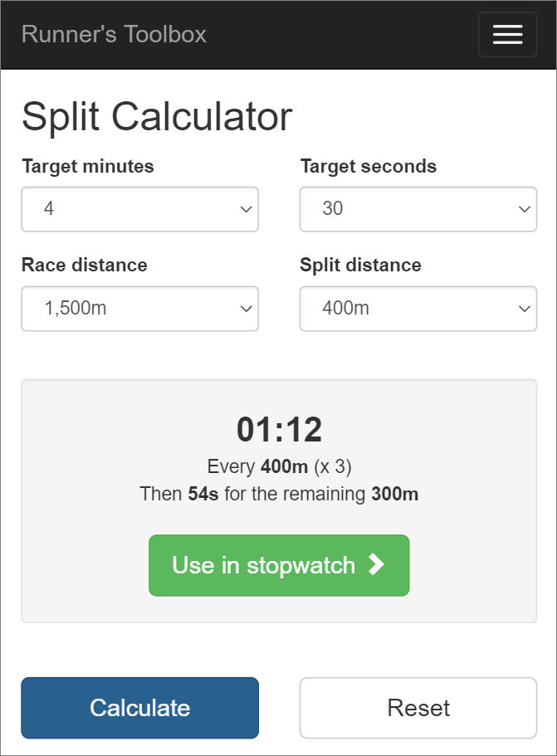Click the bold 300m remaining distance text
This screenshot has width=557, height=756.
pyautogui.click(x=394, y=495)
